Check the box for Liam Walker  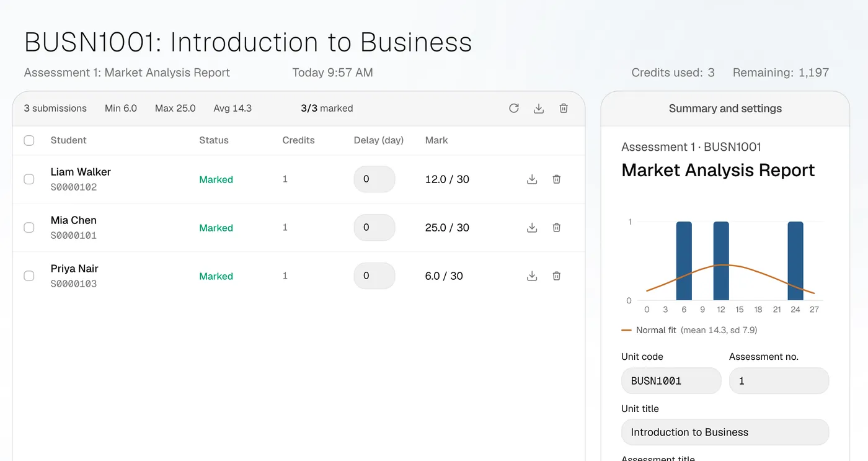[29, 179]
